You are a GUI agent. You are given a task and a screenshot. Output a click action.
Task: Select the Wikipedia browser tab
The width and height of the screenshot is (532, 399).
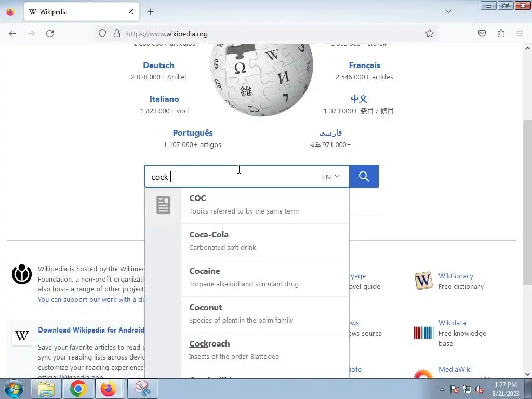point(82,11)
